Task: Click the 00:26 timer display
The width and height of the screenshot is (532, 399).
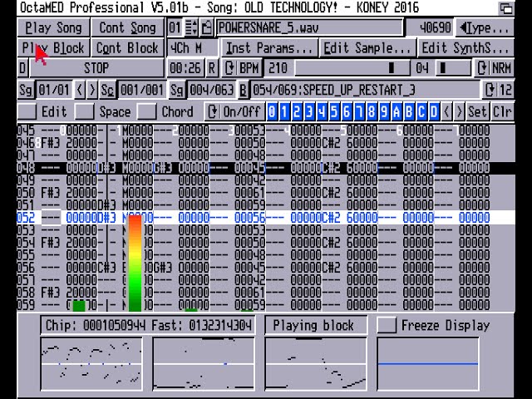Action: point(185,68)
